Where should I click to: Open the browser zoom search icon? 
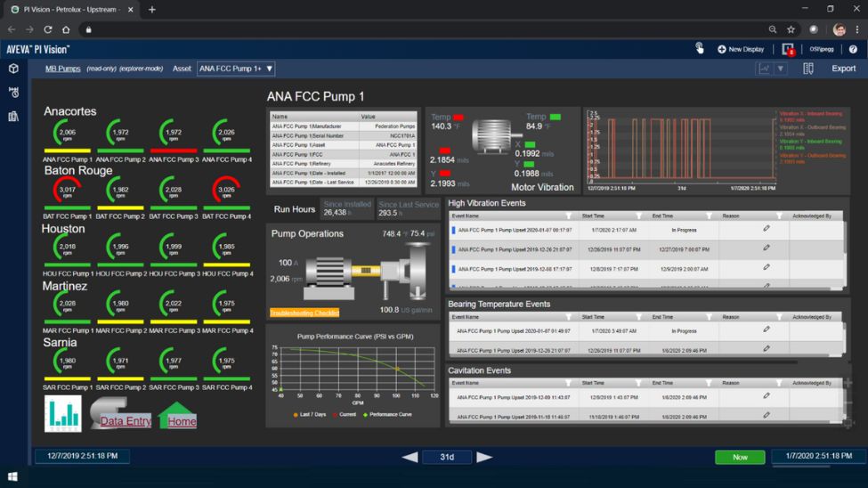(x=772, y=29)
